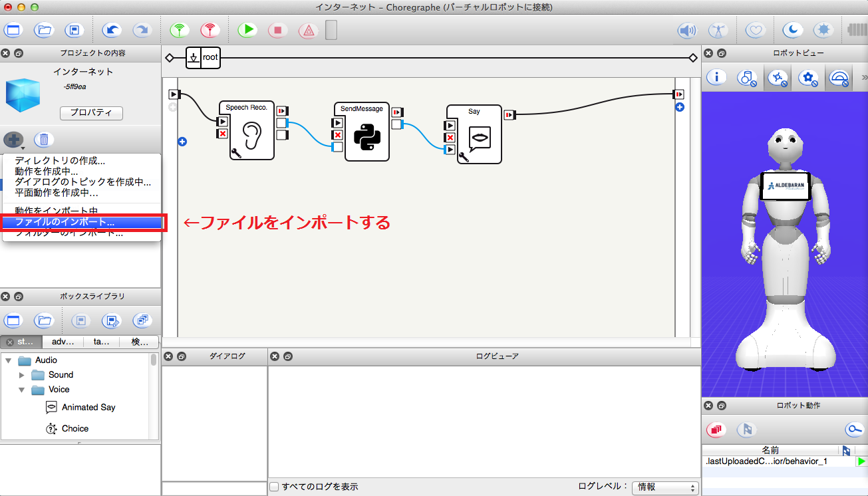Float the ボックスライブラリ panel
Image resolution: width=868 pixels, height=496 pixels.
[19, 297]
